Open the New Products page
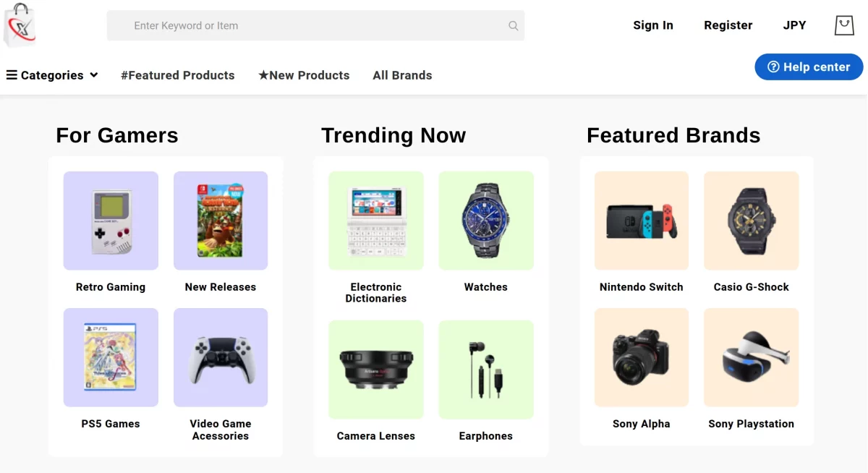Image resolution: width=868 pixels, height=473 pixels. pos(304,75)
